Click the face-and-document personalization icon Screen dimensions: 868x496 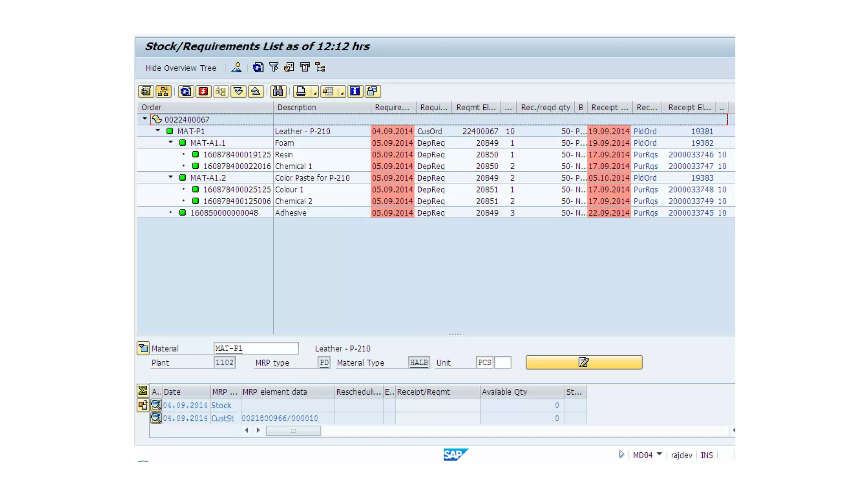point(289,67)
